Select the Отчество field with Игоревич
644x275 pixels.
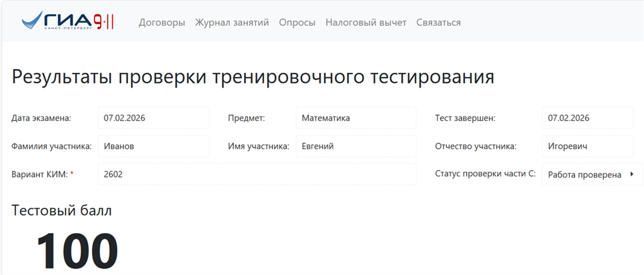coord(588,146)
